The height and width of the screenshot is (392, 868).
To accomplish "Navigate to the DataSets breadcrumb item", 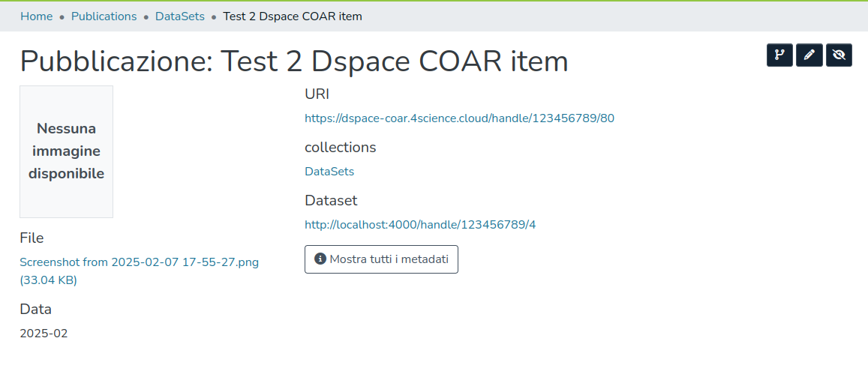I will [x=179, y=16].
